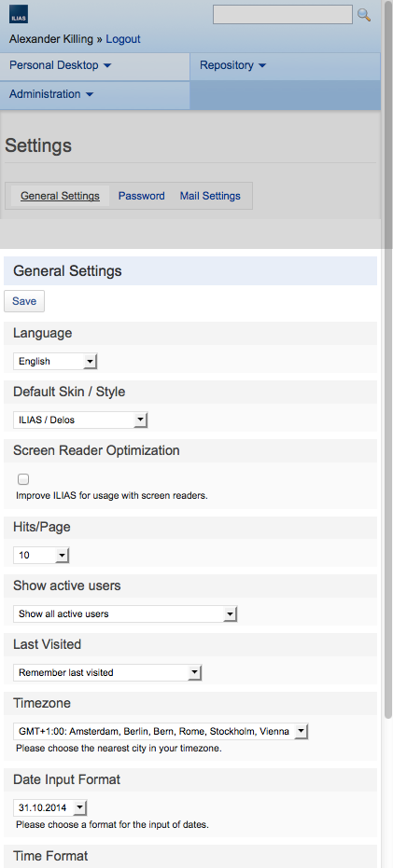Open the Default Skin / Style dropdown
The image size is (393, 868).
pos(80,420)
